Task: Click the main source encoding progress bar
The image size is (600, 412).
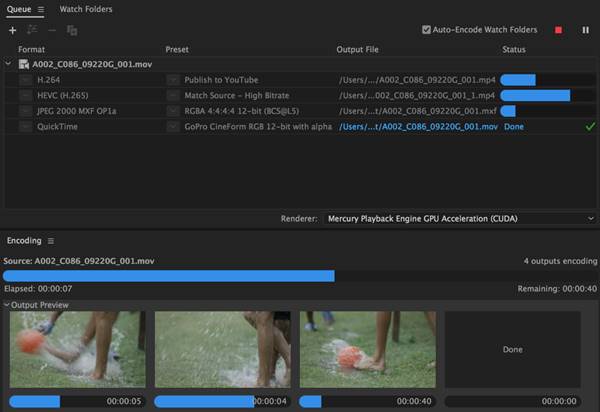Action: click(x=168, y=276)
